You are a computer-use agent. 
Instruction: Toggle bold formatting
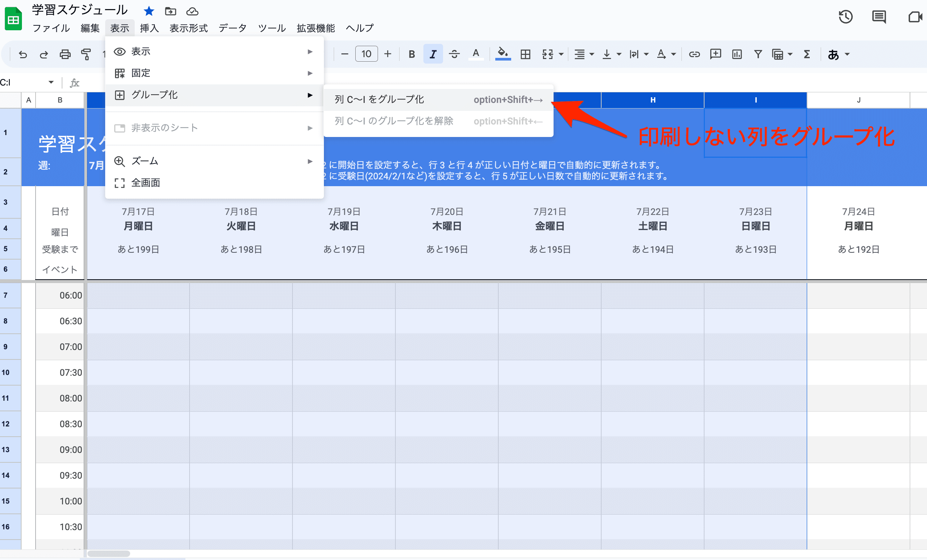(412, 54)
